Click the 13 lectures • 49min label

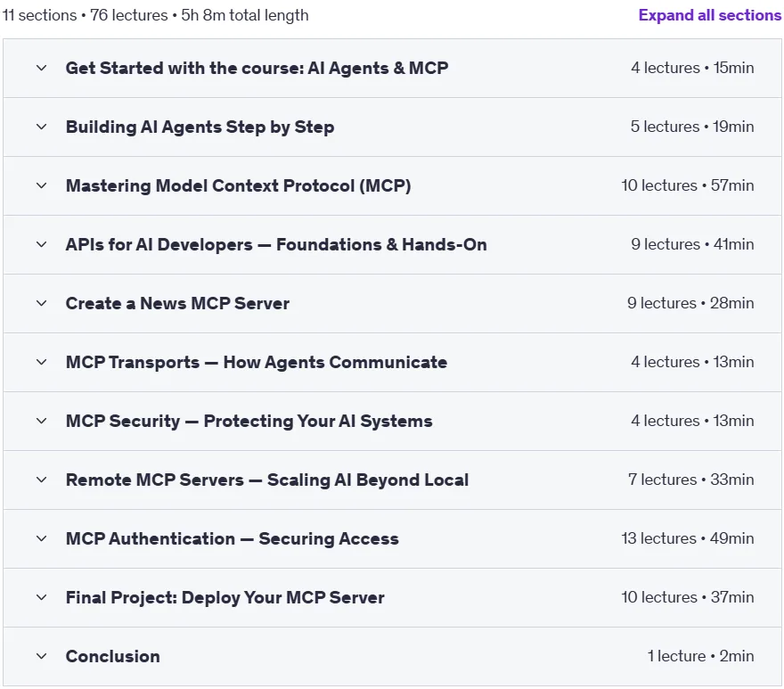pos(688,538)
